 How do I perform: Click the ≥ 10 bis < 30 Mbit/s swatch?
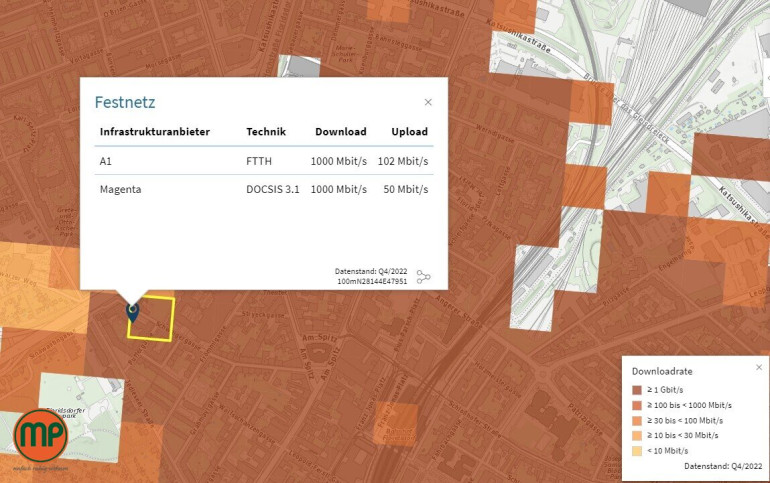click(637, 435)
